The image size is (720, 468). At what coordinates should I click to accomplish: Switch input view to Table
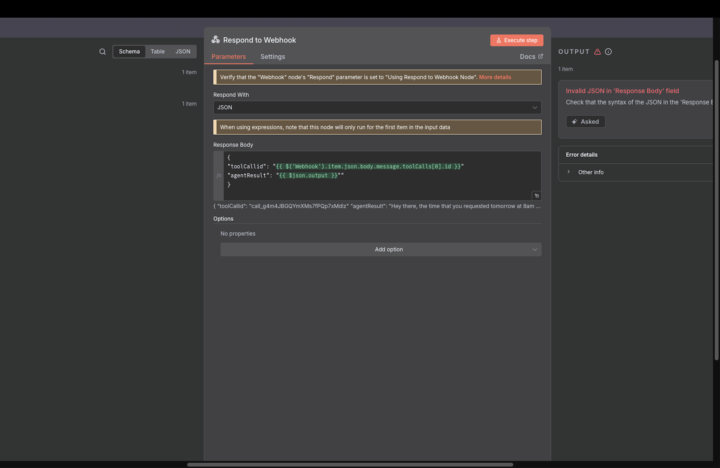[x=158, y=51]
